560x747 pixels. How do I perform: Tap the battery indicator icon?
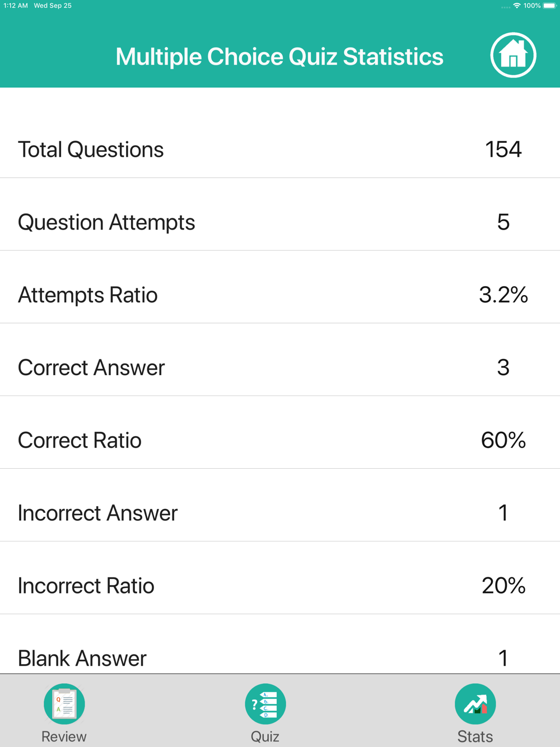[549, 6]
